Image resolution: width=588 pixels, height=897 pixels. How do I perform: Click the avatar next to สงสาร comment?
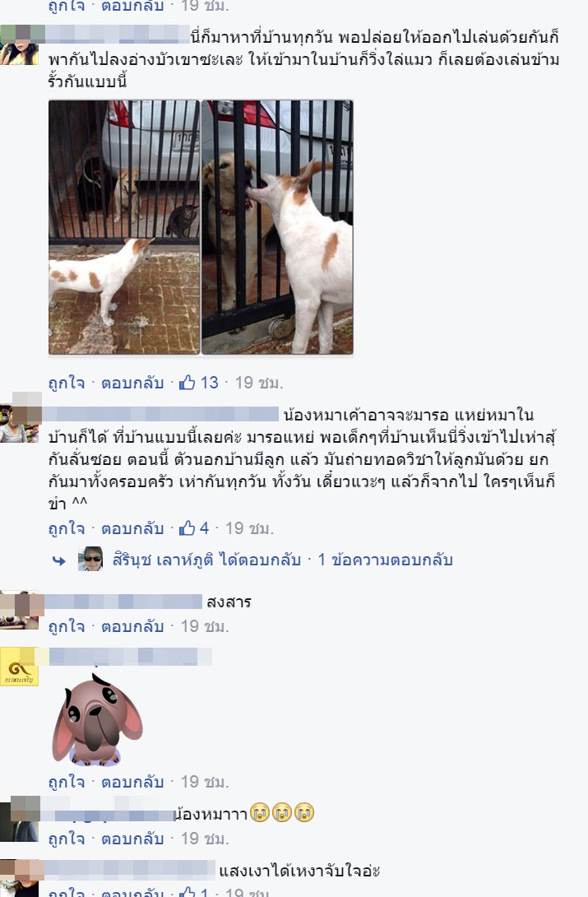point(20,610)
